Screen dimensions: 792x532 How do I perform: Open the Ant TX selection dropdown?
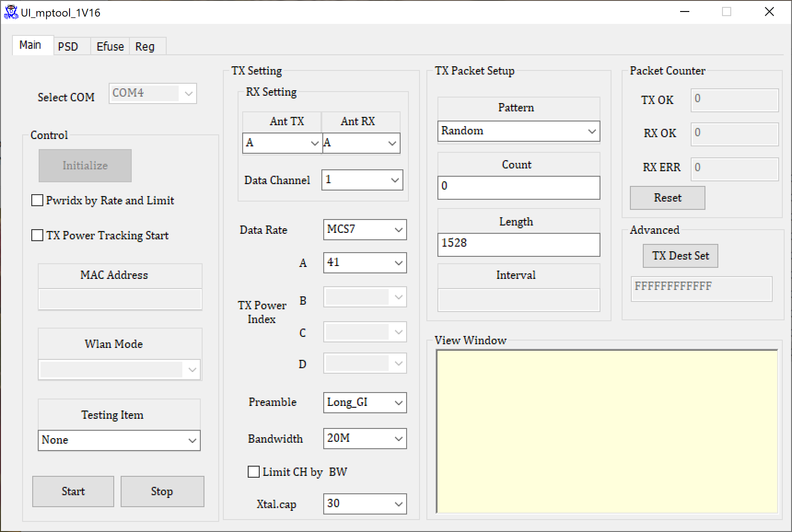point(282,143)
